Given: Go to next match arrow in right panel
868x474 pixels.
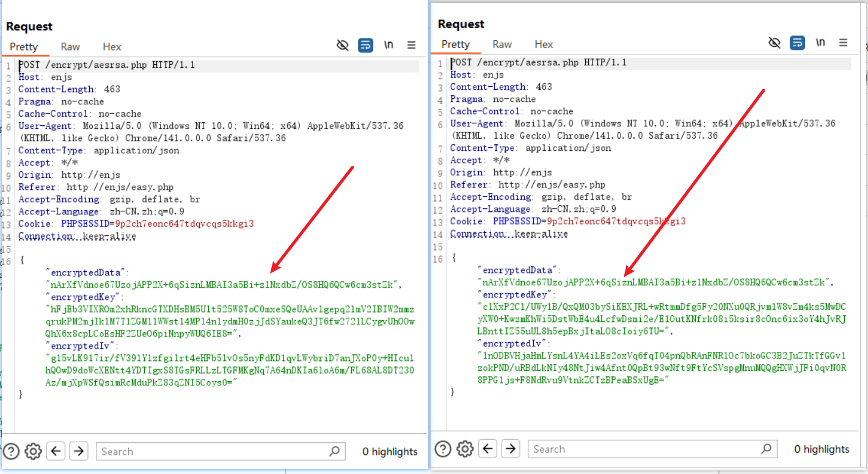Looking at the screenshot, I should click(x=511, y=449).
